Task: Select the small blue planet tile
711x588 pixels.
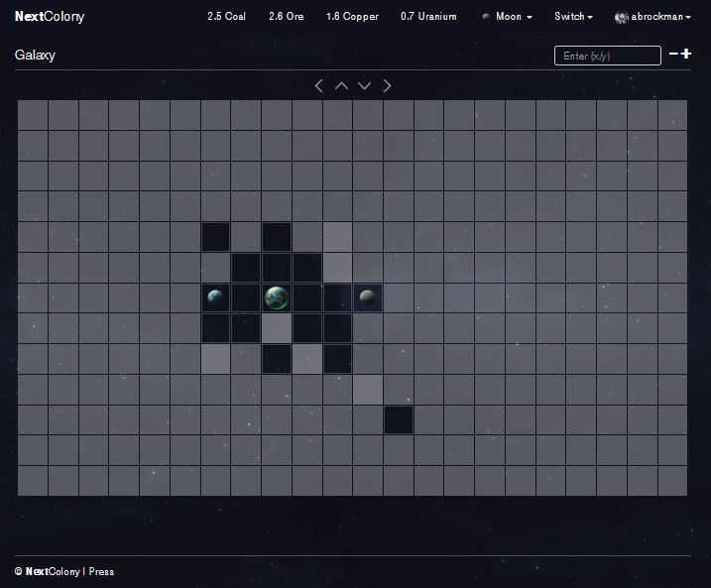Action: point(215,297)
